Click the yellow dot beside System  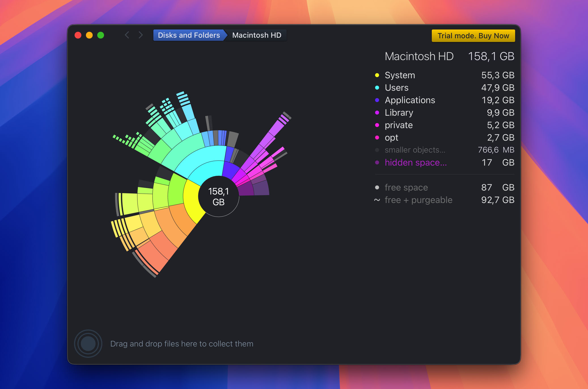coord(377,75)
